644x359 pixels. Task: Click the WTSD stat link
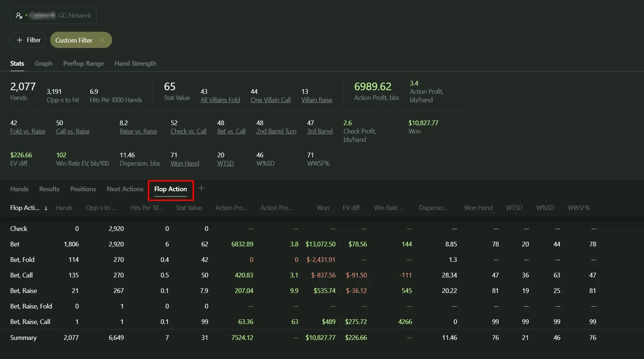[x=225, y=163]
